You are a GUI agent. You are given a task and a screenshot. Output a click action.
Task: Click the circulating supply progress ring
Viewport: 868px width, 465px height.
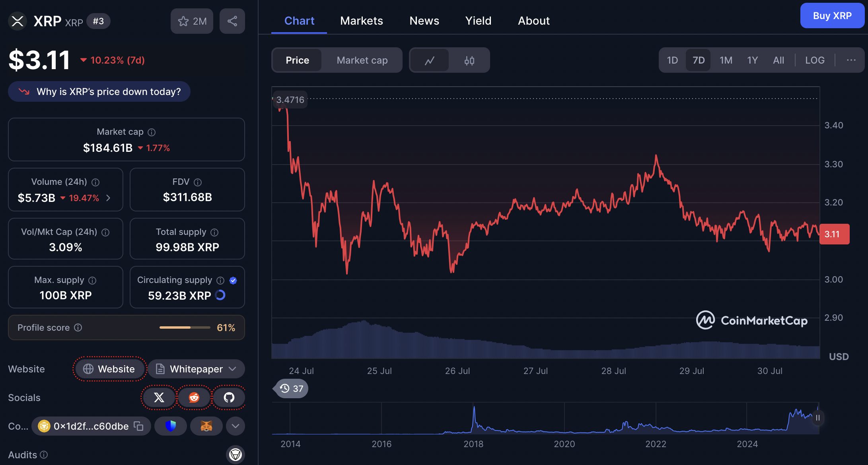pos(220,295)
